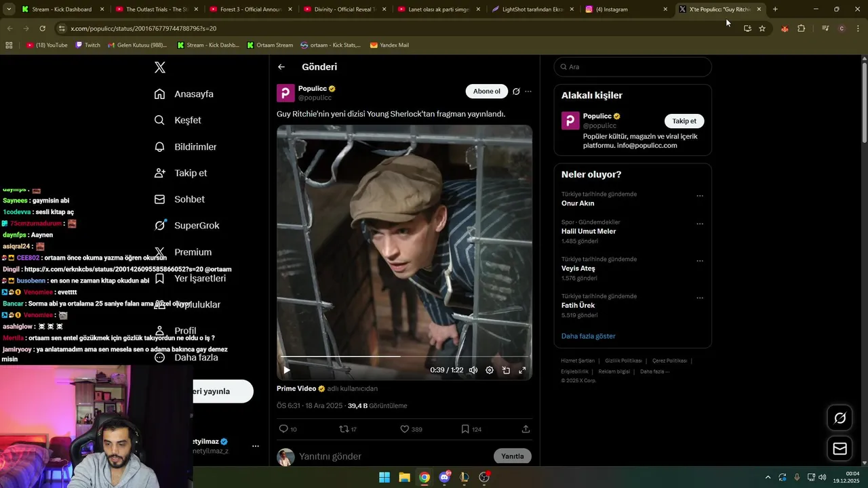Seek on the video progress bar
The height and width of the screenshot is (488, 868).
coord(404,357)
